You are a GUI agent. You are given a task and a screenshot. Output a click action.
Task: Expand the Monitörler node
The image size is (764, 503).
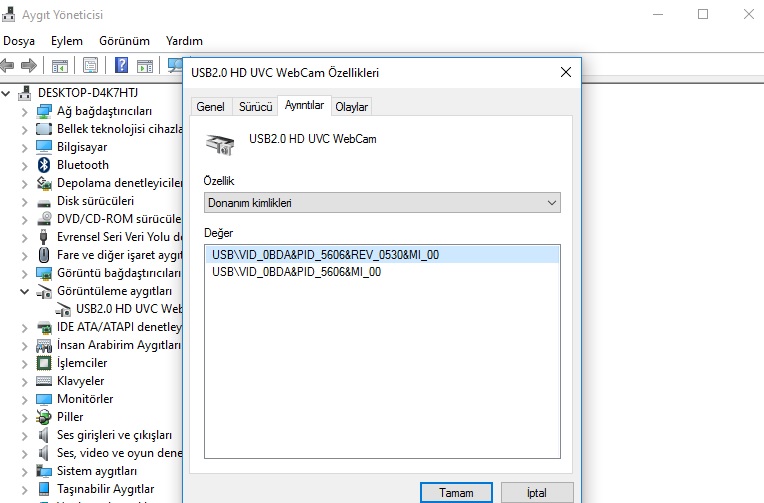click(24, 399)
